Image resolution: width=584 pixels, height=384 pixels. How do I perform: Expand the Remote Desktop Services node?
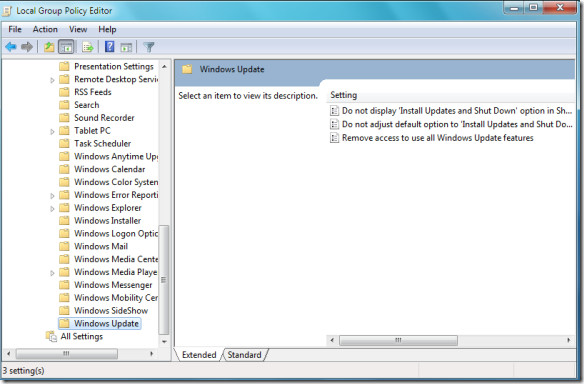52,80
